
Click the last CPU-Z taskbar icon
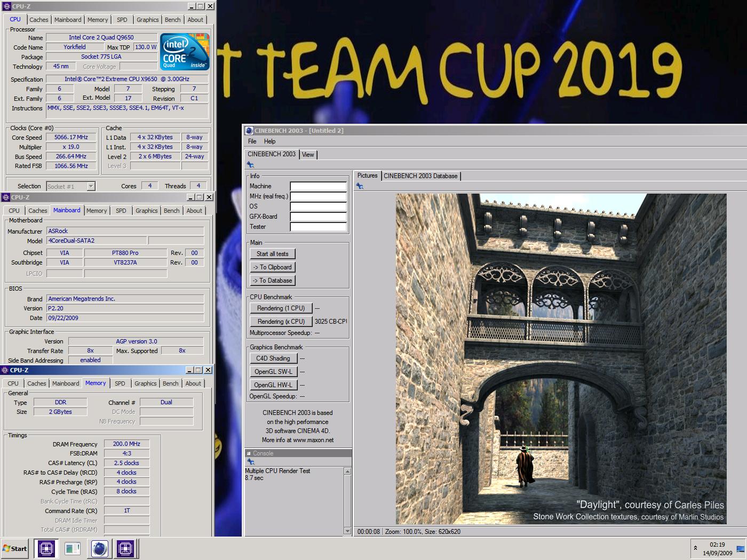click(125, 548)
